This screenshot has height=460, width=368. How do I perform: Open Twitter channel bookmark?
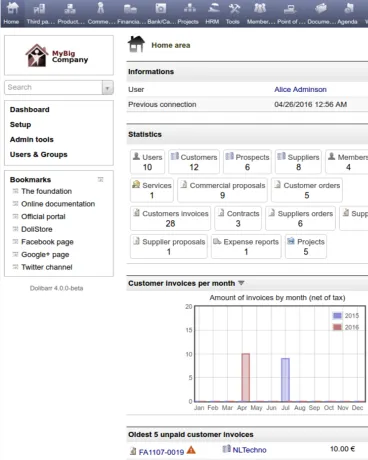pos(47,267)
